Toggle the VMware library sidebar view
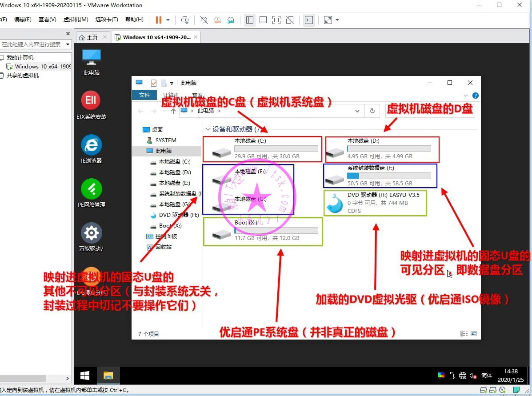This screenshot has width=532, height=396. (x=250, y=20)
